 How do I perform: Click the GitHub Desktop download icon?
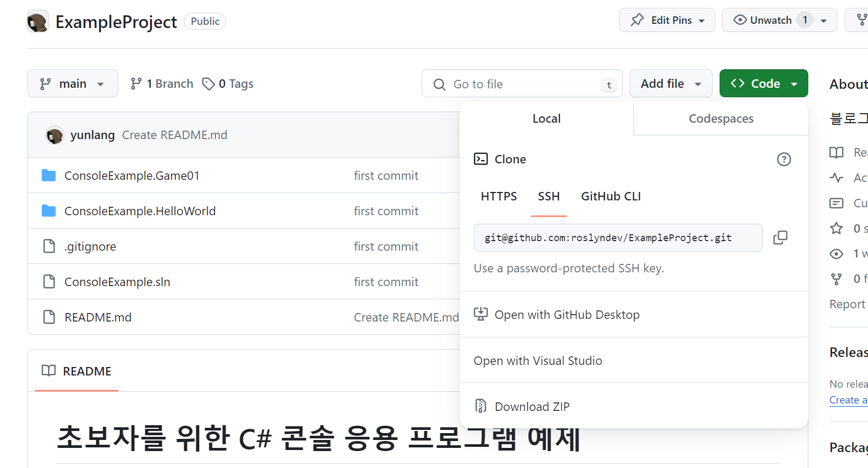coord(481,314)
